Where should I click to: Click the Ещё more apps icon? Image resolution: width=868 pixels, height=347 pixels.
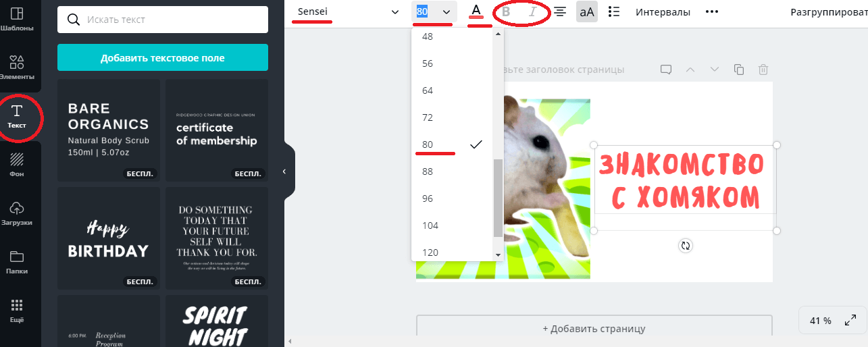coord(18,311)
